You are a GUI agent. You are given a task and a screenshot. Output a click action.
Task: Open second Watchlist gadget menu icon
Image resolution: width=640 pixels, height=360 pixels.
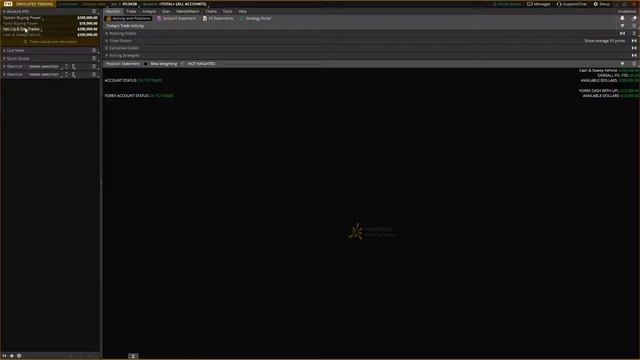click(x=94, y=75)
